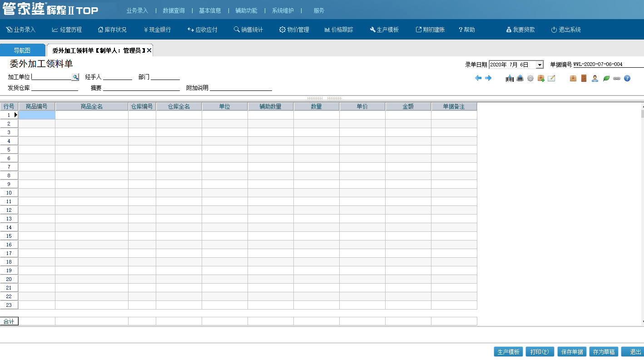This screenshot has height=360, width=644.
Task: Click the 加工单位 input field
Action: tap(51, 77)
